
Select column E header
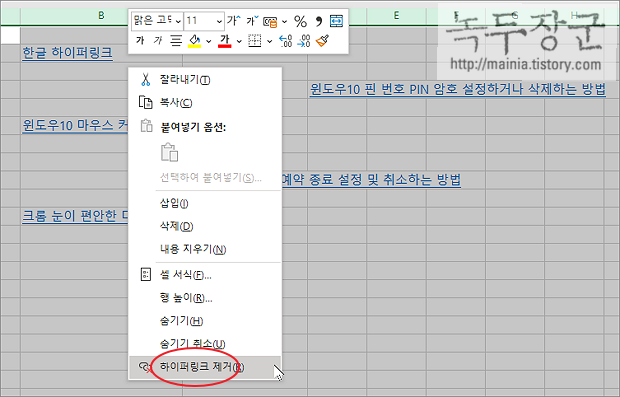coord(396,16)
